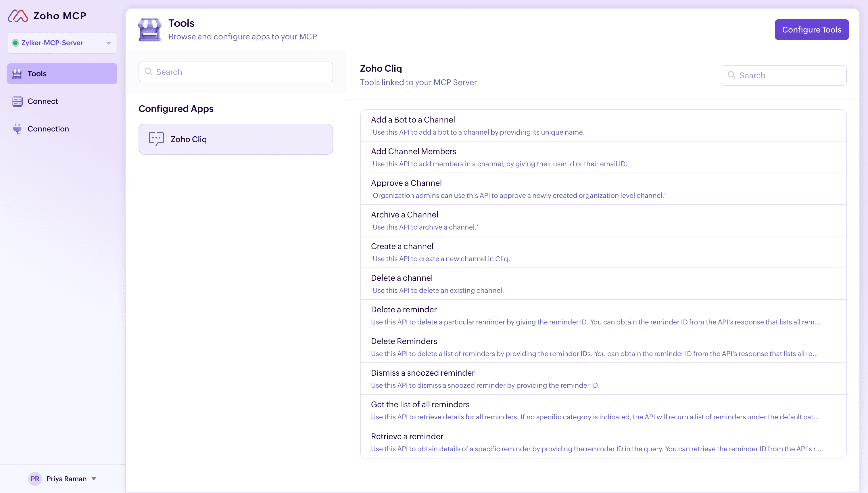868x493 pixels.
Task: Select Zoho Cliq configured app
Action: 235,139
